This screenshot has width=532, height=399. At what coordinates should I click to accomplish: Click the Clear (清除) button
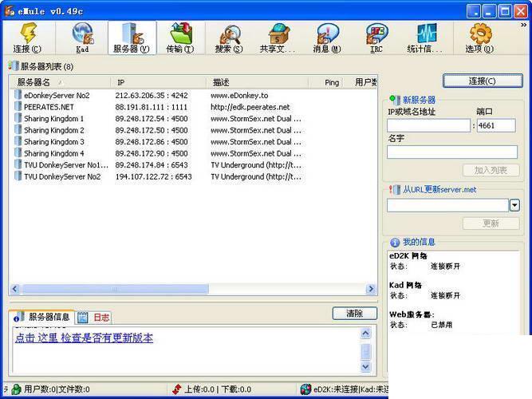click(x=355, y=313)
